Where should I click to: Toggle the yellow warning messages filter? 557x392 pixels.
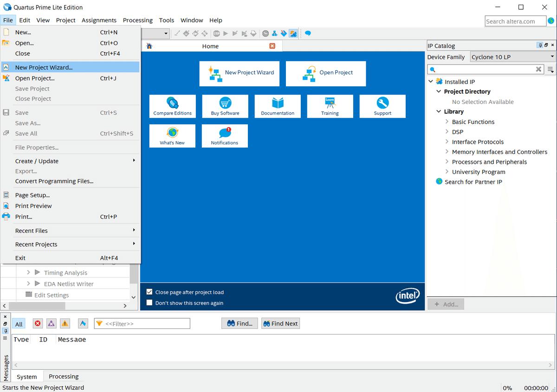click(x=65, y=323)
